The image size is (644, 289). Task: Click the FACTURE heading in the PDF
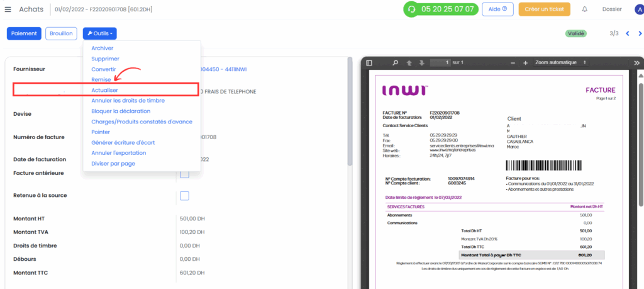point(601,90)
